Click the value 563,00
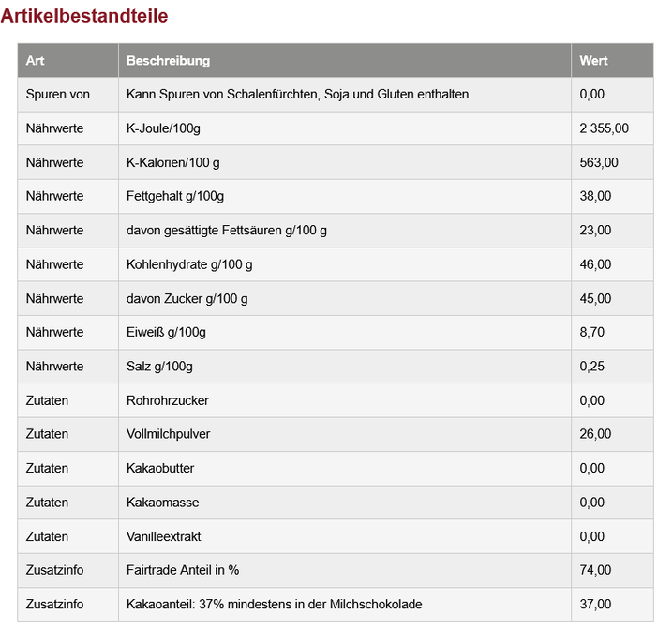 click(x=599, y=162)
